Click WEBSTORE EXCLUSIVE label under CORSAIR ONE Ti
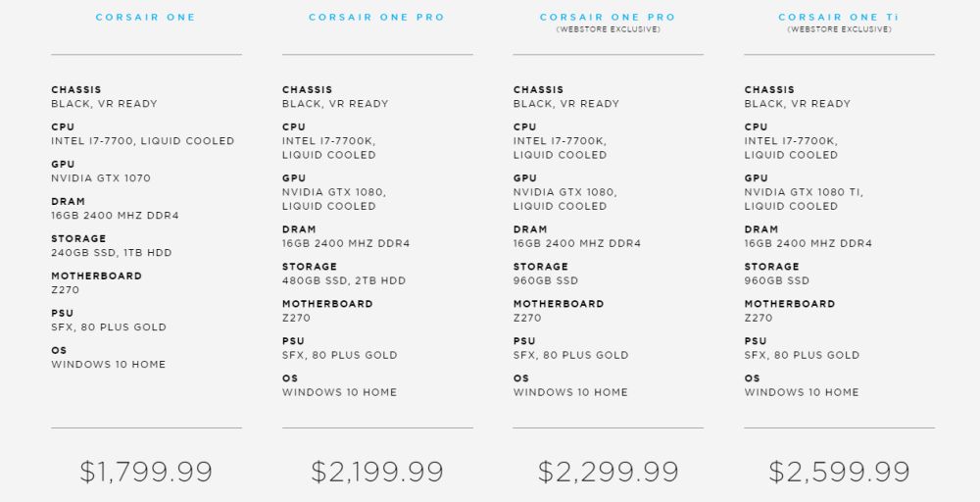 coord(839,29)
